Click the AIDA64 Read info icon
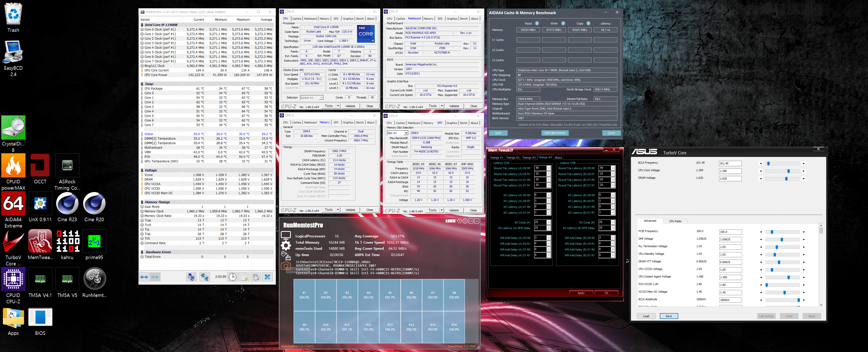Screen dimensions: 868x352 [x=537, y=23]
